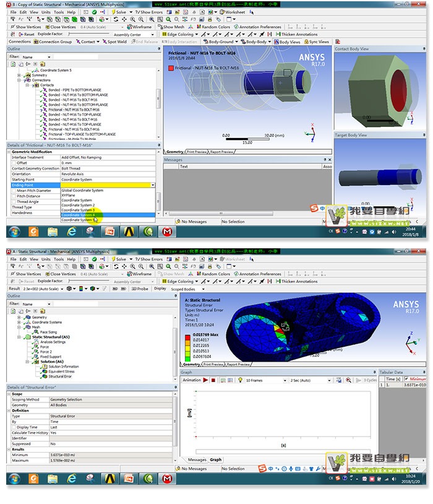Select Global Coordinate System in dropdown list
433x504 pixels.
point(108,190)
